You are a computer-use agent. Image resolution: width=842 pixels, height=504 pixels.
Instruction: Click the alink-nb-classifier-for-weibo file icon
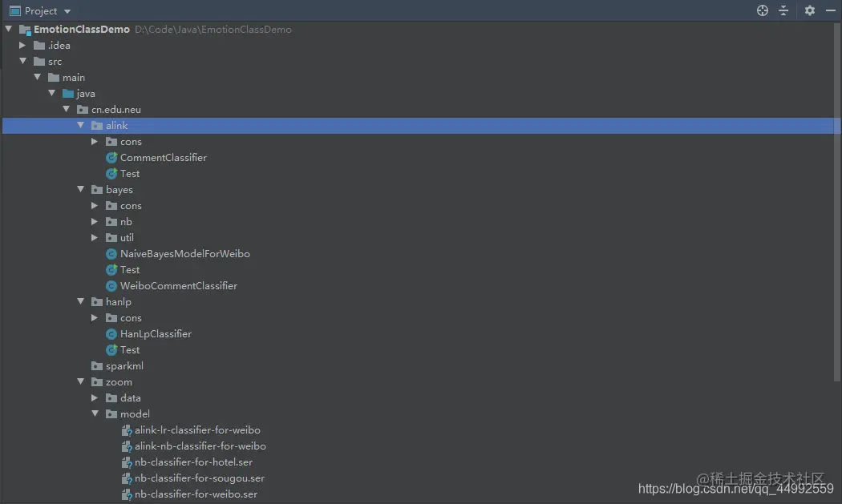pos(127,446)
